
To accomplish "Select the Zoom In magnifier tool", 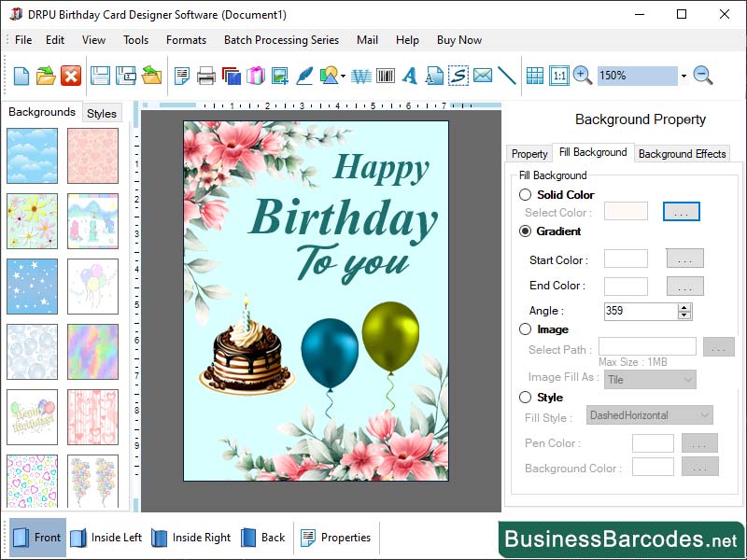I will pyautogui.click(x=579, y=77).
